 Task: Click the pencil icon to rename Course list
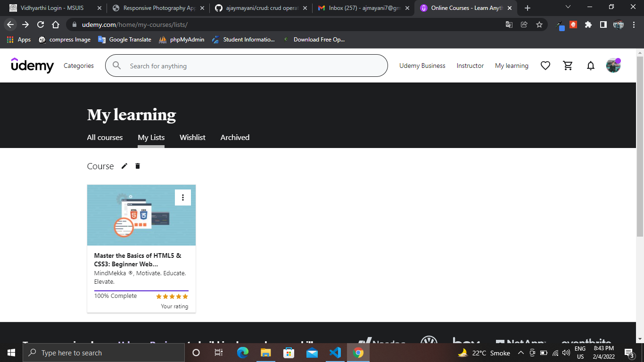[124, 166]
